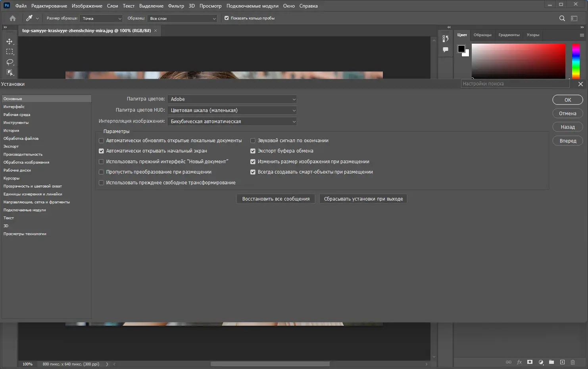The image size is (588, 369).
Task: Open the Color panel flyout menu
Action: point(582,35)
